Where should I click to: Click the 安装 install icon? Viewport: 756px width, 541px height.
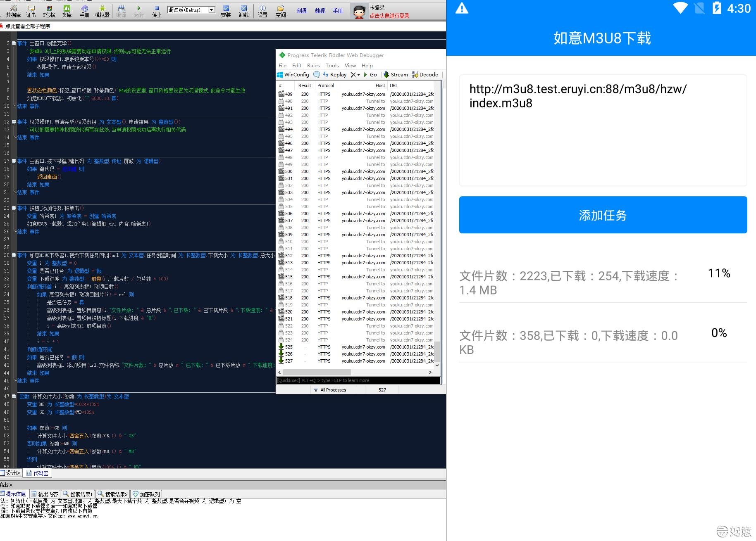[x=226, y=11]
